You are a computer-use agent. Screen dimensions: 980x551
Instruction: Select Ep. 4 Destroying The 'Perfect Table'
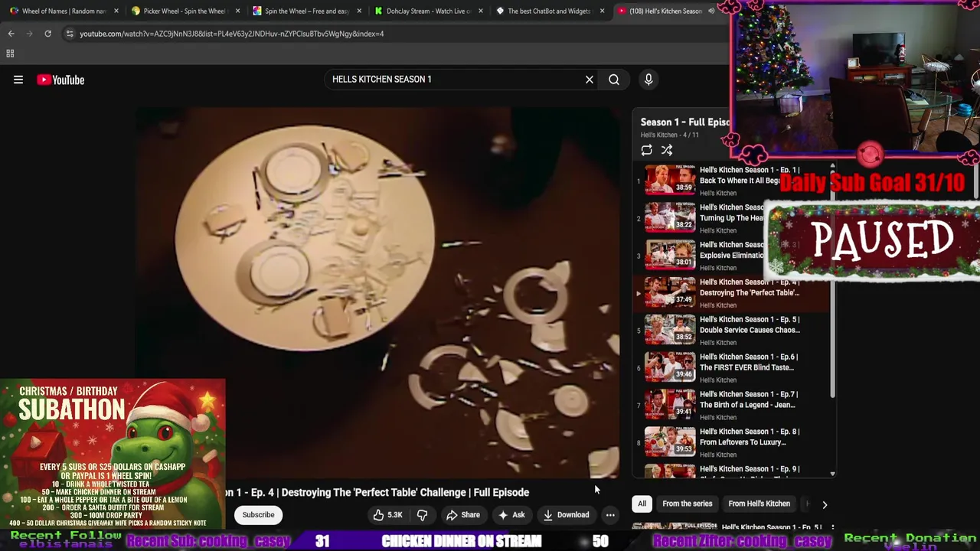pyautogui.click(x=733, y=293)
